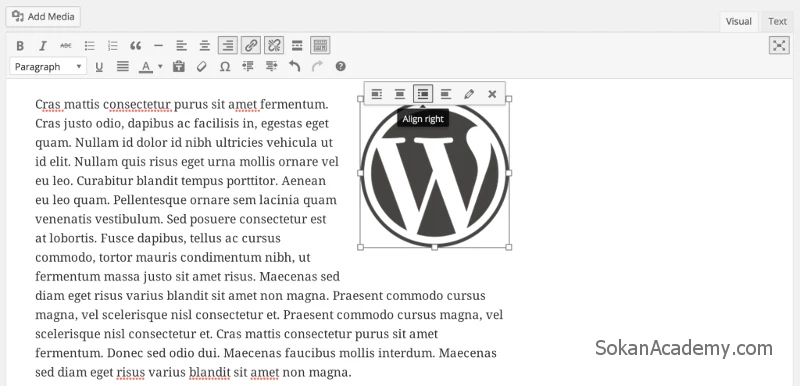Screen dimensions: 800x386
Task: Click the Remove link icon
Action: (x=274, y=45)
